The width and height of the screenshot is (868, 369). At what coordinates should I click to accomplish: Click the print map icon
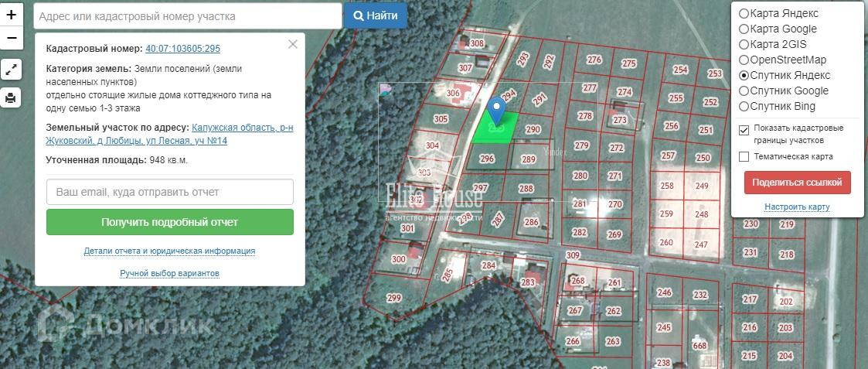[x=12, y=98]
